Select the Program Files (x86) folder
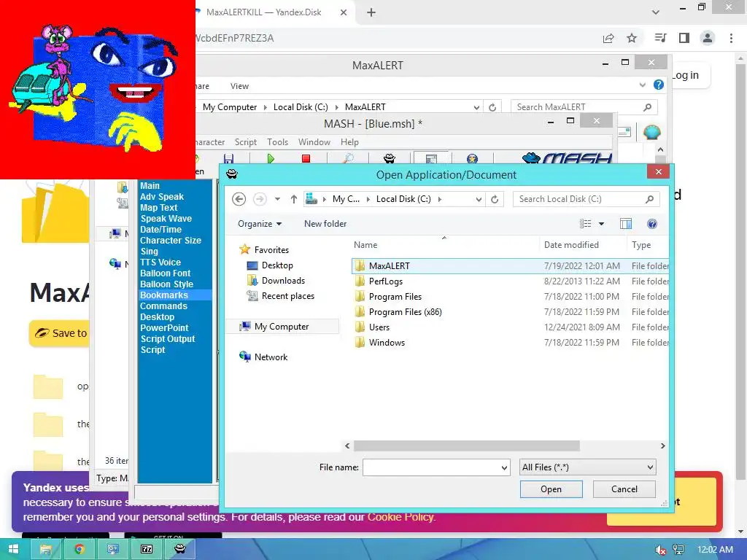747x560 pixels. click(x=405, y=312)
